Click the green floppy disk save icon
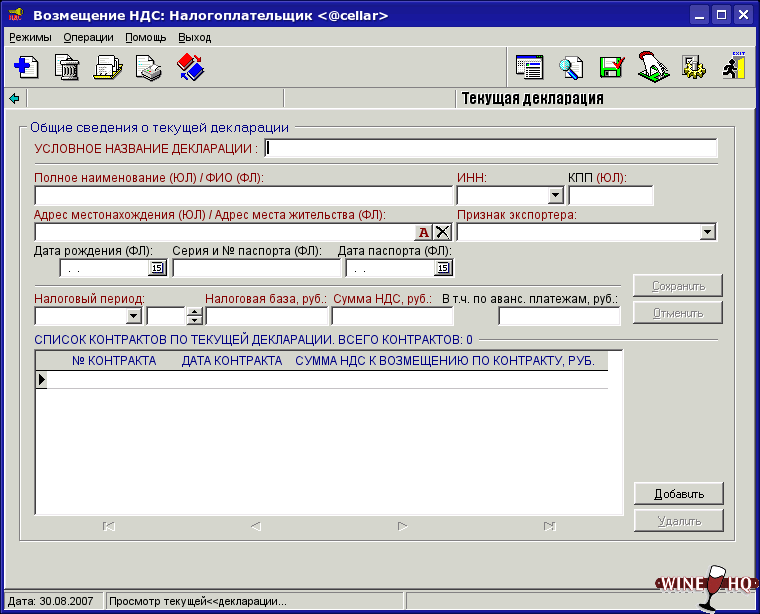The height and width of the screenshot is (614, 760). click(x=611, y=68)
